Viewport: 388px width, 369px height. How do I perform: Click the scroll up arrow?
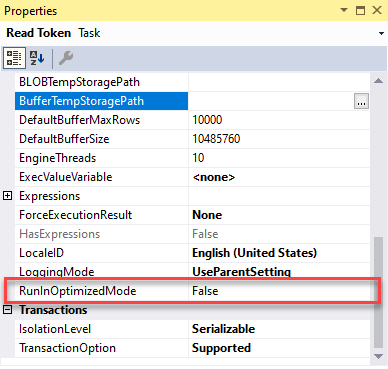coord(378,81)
